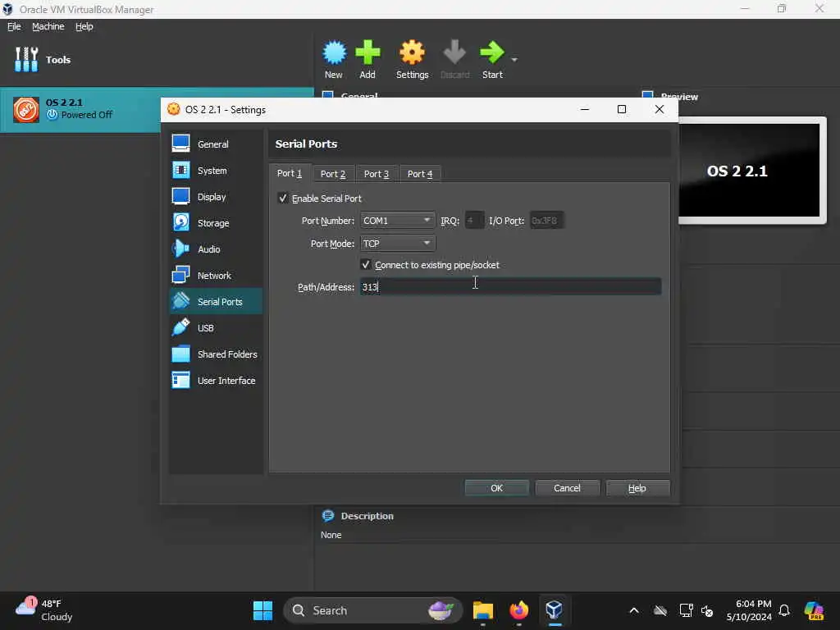This screenshot has width=840, height=630.
Task: Expand the Start button dropdown arrow
Action: tap(514, 59)
